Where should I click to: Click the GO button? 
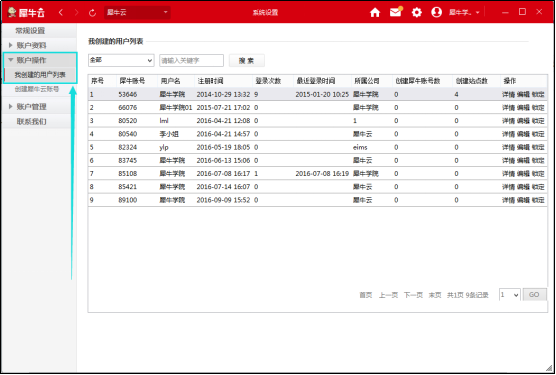click(534, 295)
